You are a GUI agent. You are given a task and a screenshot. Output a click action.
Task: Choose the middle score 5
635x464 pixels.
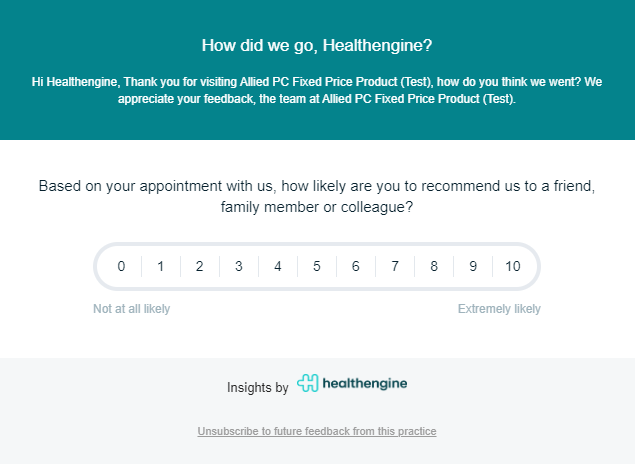tap(316, 266)
